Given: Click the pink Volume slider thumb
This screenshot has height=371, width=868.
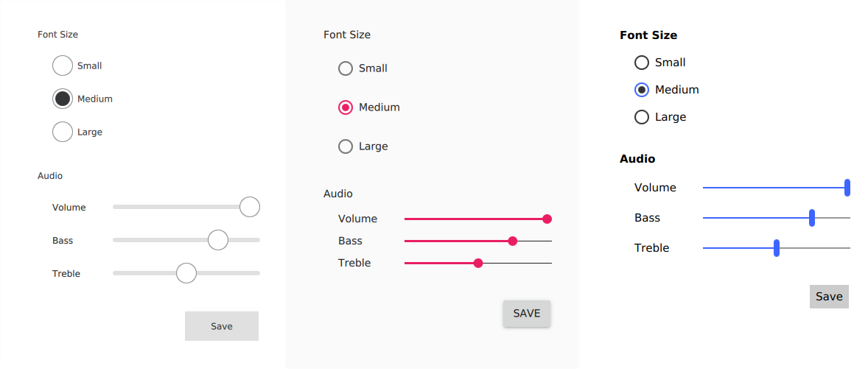Looking at the screenshot, I should pos(547,219).
